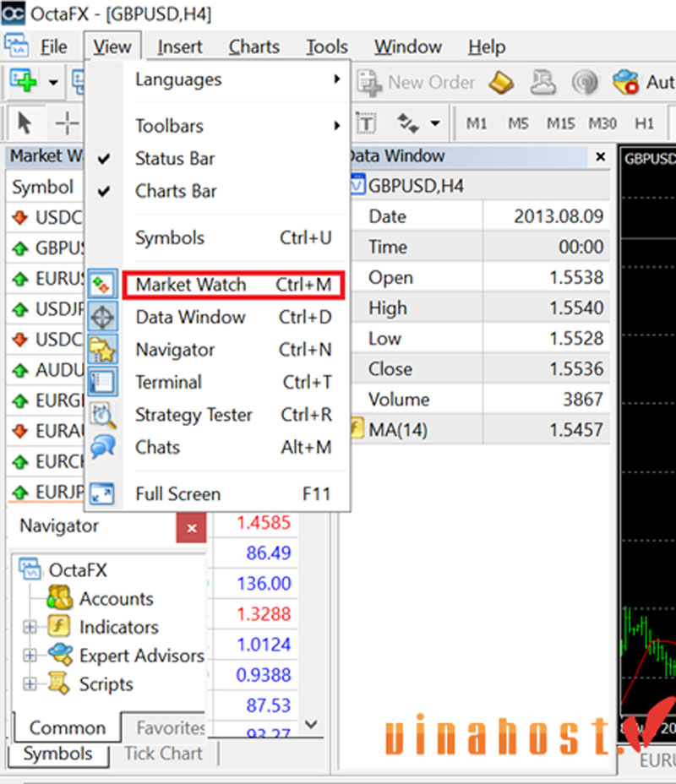Select the AUDU symbol row
The width and height of the screenshot is (676, 784).
click(46, 371)
